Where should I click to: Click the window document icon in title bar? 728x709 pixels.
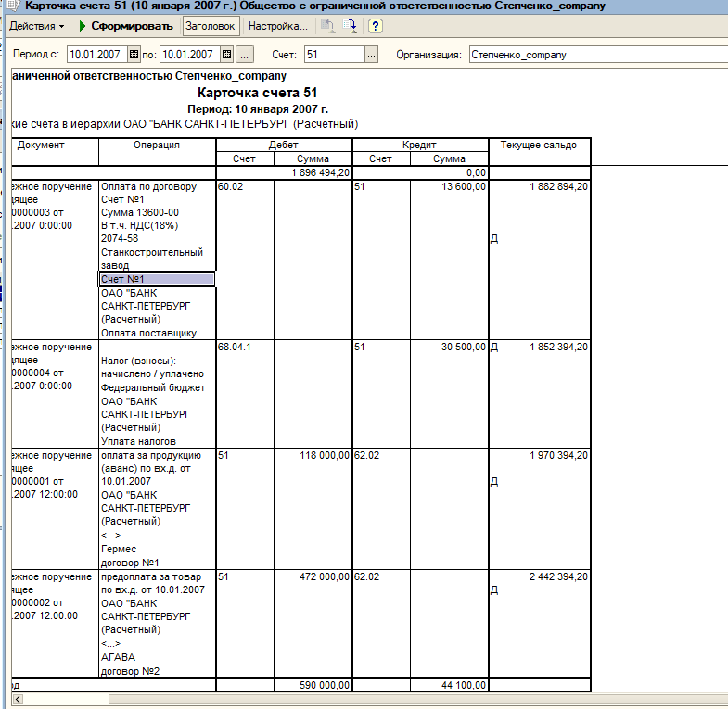13,6
